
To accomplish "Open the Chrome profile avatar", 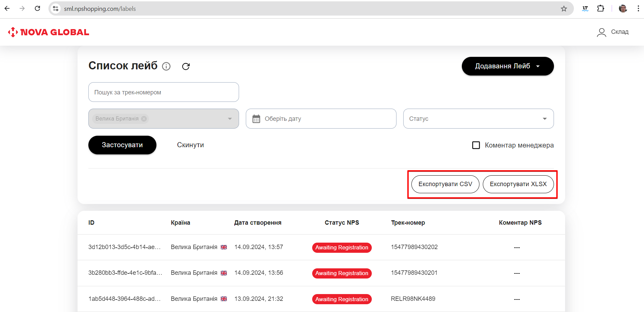I will pos(623,8).
